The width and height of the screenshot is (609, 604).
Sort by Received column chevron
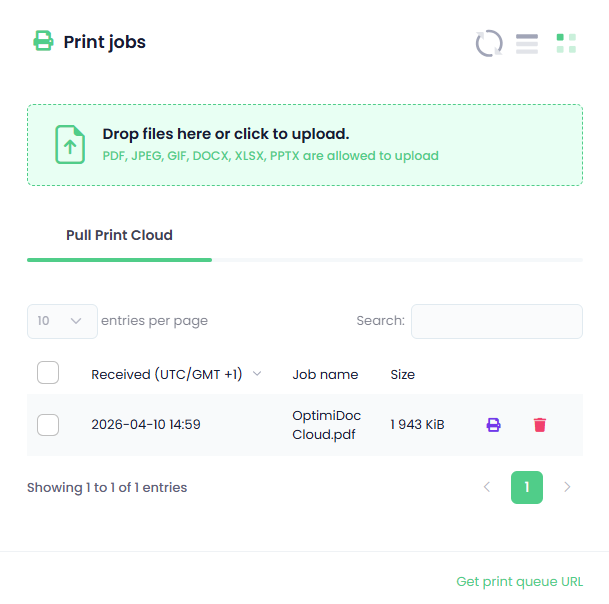click(257, 374)
